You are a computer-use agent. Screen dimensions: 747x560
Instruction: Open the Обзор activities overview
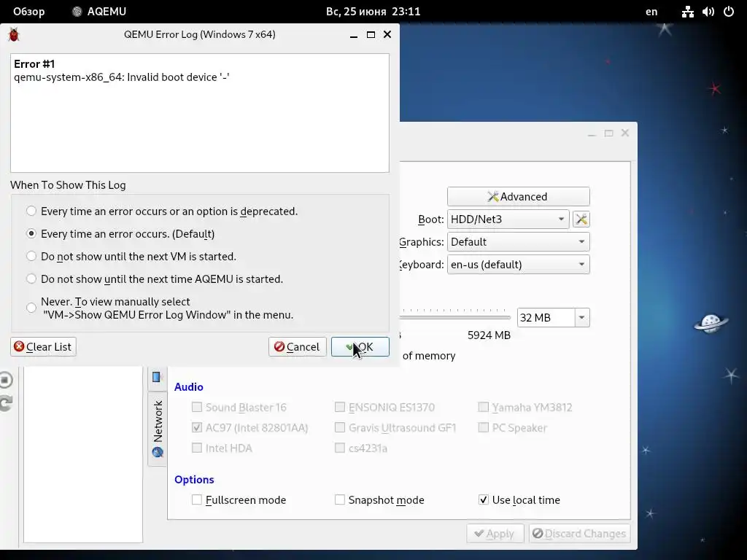click(x=29, y=12)
